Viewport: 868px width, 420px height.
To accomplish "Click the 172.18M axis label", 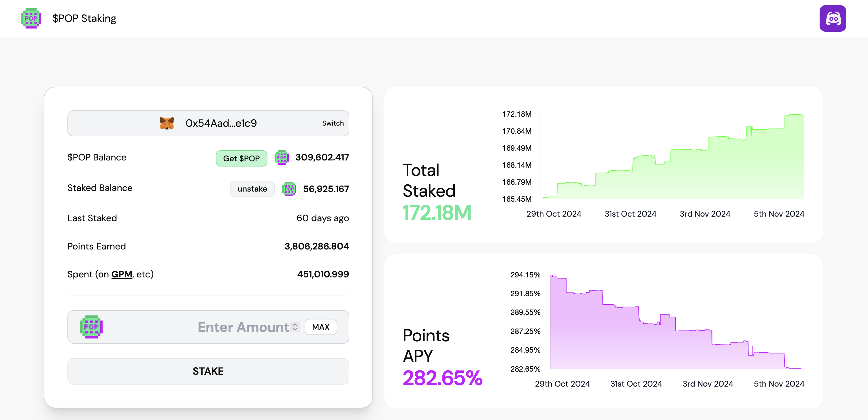I will [516, 114].
